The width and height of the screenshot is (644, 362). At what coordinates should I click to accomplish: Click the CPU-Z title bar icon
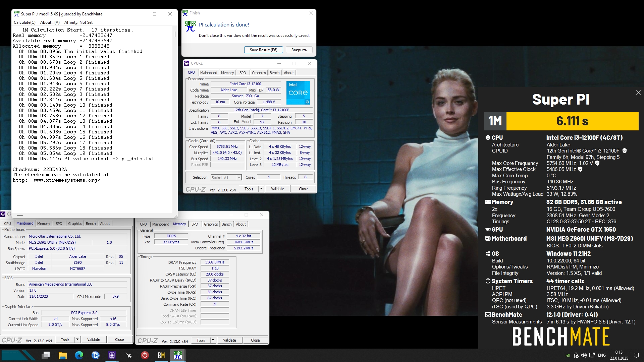[x=187, y=63]
